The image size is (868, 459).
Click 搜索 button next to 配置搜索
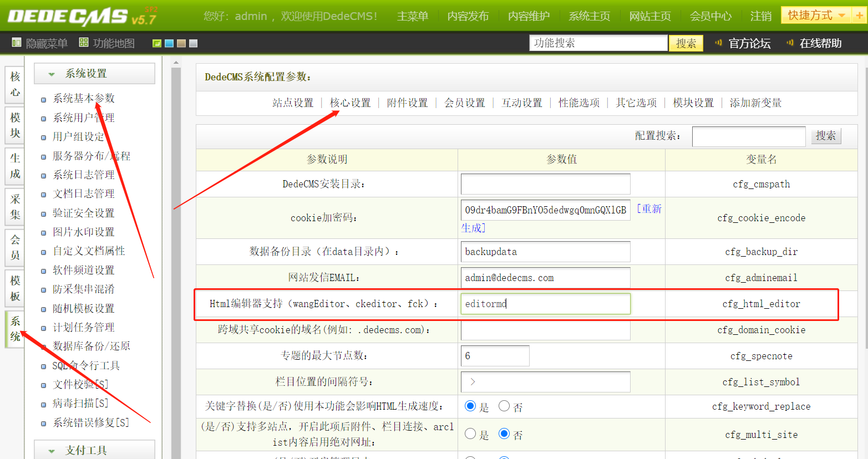pyautogui.click(x=826, y=136)
